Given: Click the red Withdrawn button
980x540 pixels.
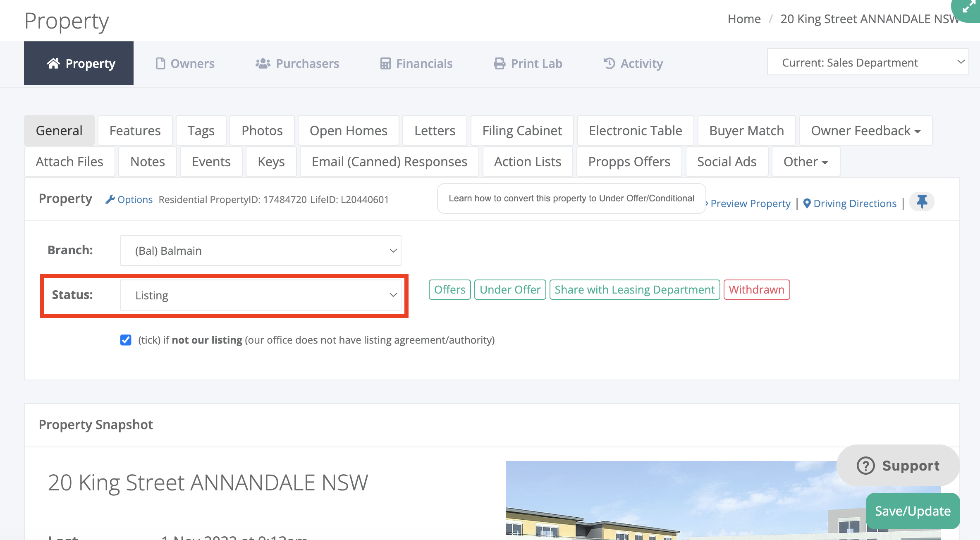Looking at the screenshot, I should 757,289.
